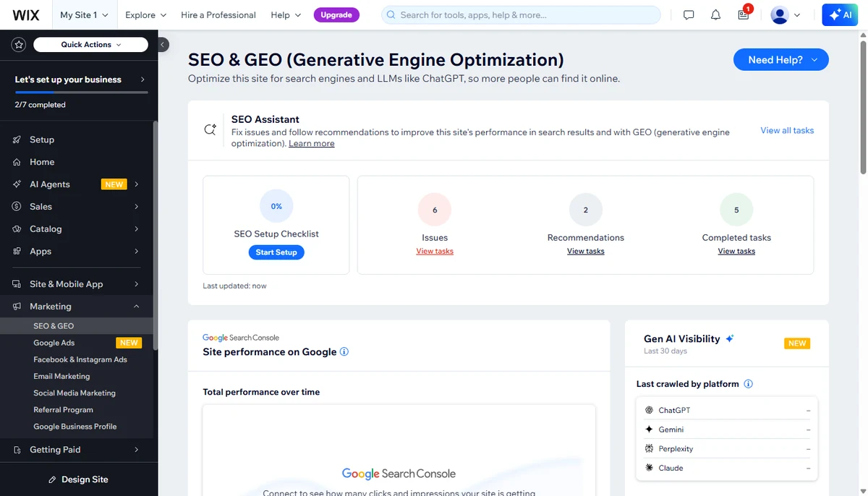Open Social Media Marketing menu item
This screenshot has height=496, width=868.
(x=76, y=393)
